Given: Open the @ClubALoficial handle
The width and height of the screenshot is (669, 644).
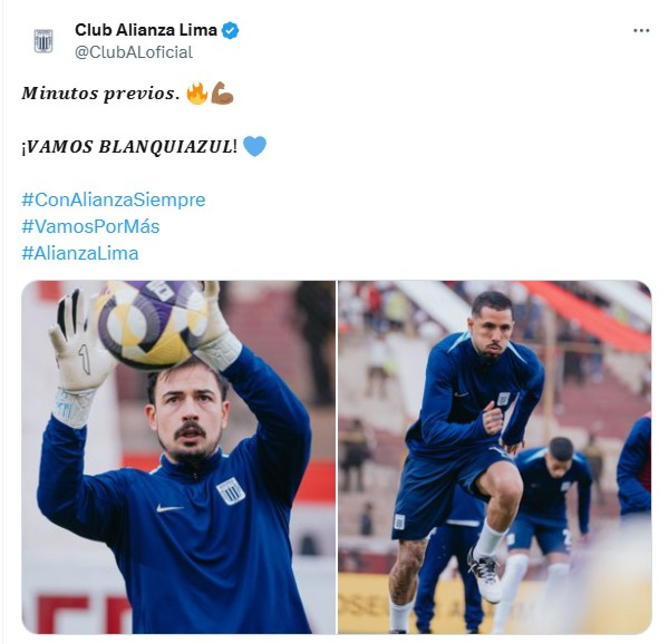Looking at the screenshot, I should coord(133,52).
